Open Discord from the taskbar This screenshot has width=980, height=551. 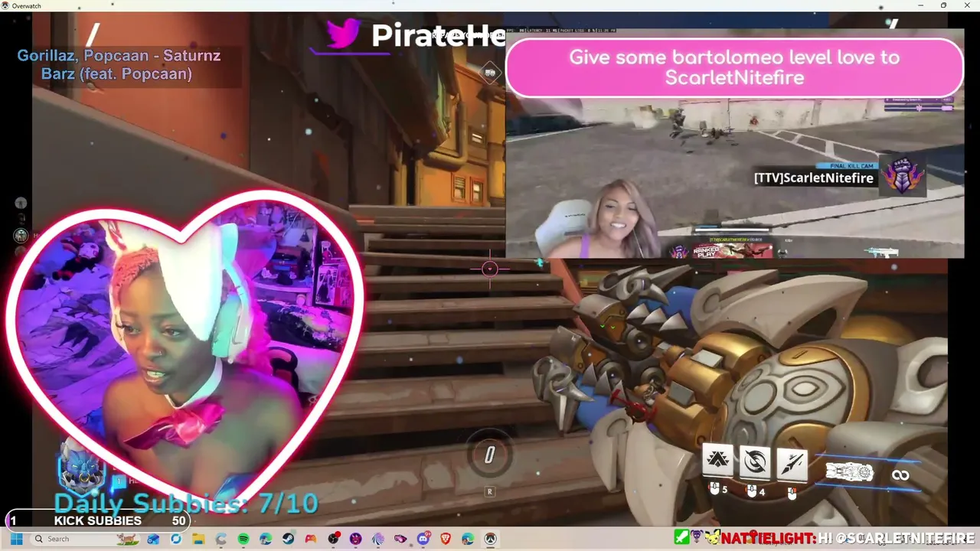[423, 539]
